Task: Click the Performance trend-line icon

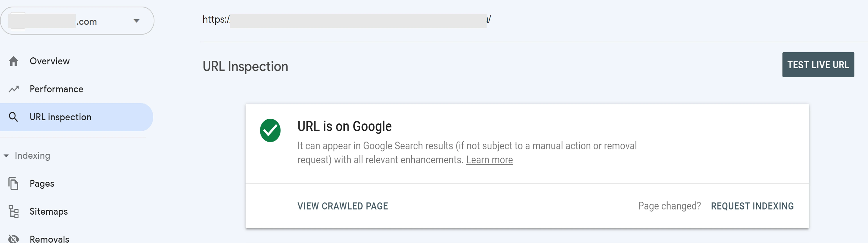Action: point(13,89)
